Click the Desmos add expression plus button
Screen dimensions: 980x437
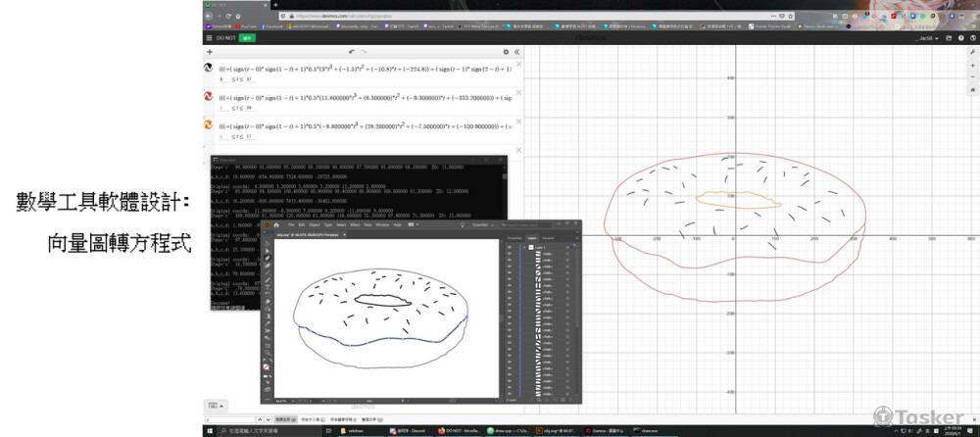point(209,51)
